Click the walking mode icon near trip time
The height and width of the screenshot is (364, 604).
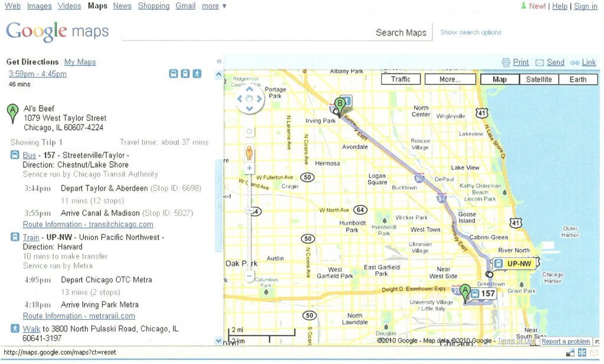(x=197, y=74)
